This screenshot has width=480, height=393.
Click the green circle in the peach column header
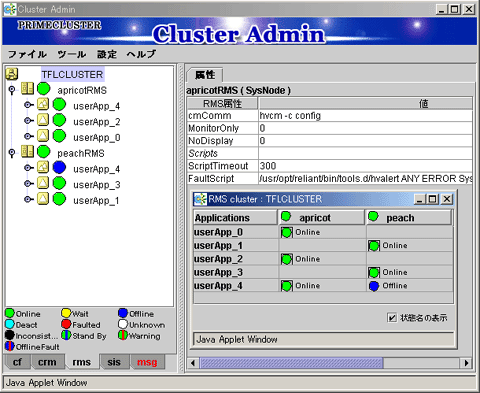click(373, 217)
